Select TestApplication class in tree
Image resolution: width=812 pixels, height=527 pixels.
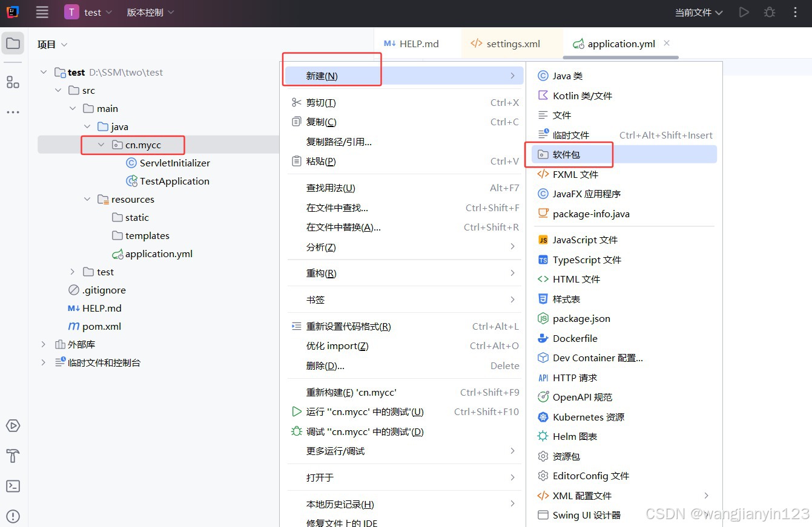(x=167, y=181)
